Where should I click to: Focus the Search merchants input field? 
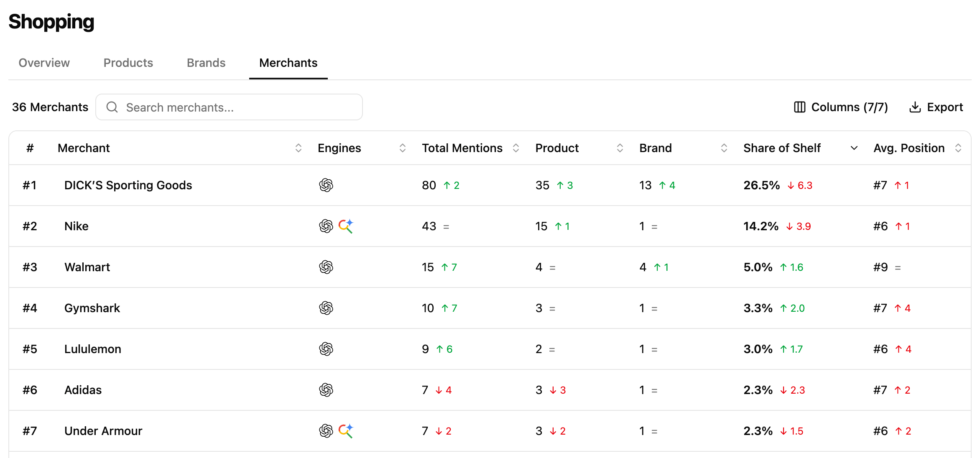tap(229, 107)
